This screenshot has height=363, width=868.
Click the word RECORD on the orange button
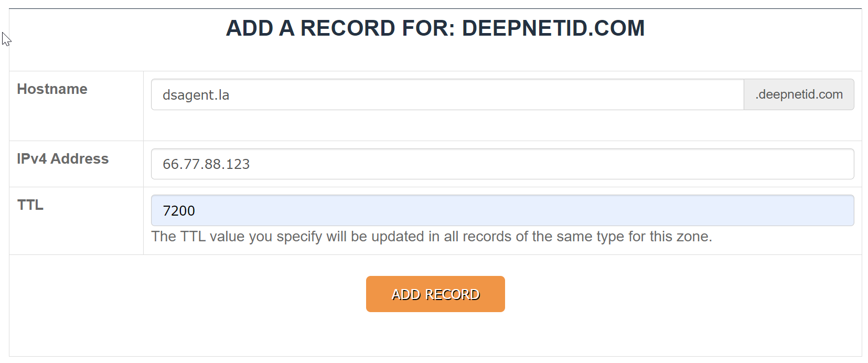[x=452, y=295]
